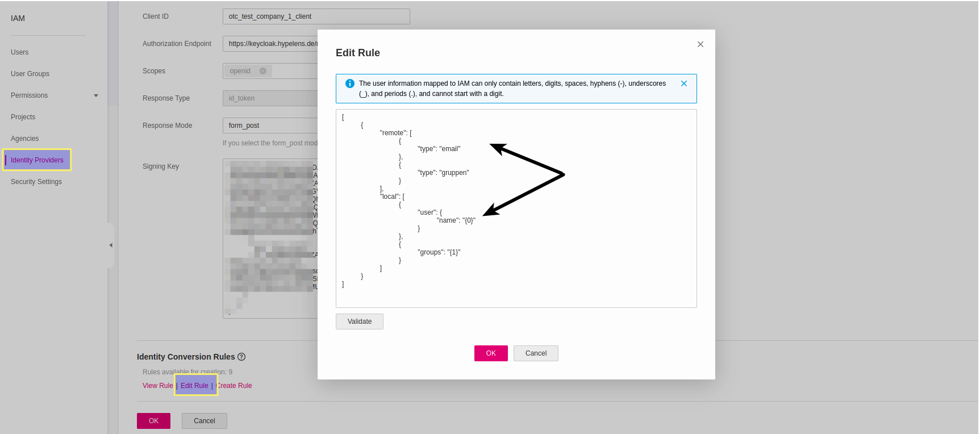Open the Users page
The image size is (980, 434).
pyautogui.click(x=20, y=52)
